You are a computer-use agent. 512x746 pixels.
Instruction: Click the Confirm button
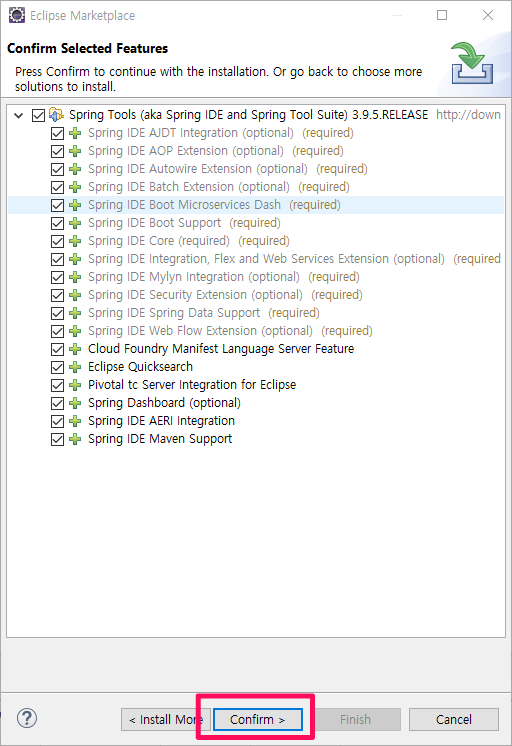257,719
